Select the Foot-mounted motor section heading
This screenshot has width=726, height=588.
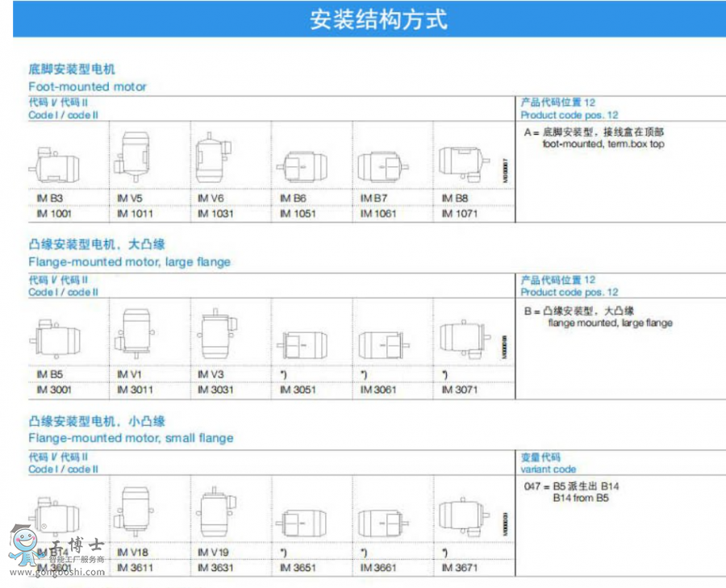[x=87, y=86]
